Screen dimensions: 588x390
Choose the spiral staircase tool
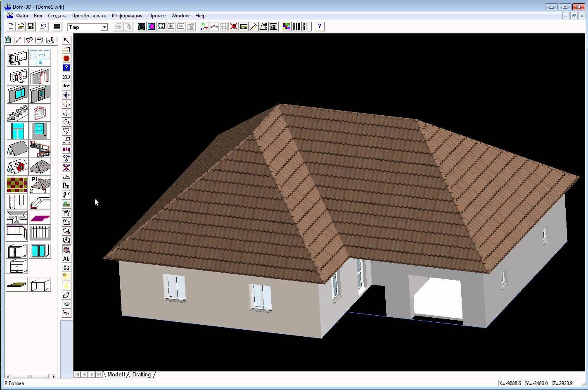click(40, 149)
